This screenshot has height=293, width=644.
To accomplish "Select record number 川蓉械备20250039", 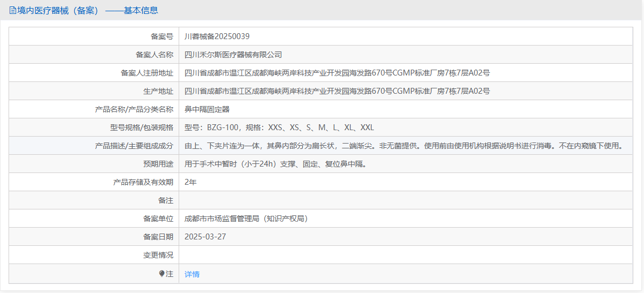I will click(217, 36).
